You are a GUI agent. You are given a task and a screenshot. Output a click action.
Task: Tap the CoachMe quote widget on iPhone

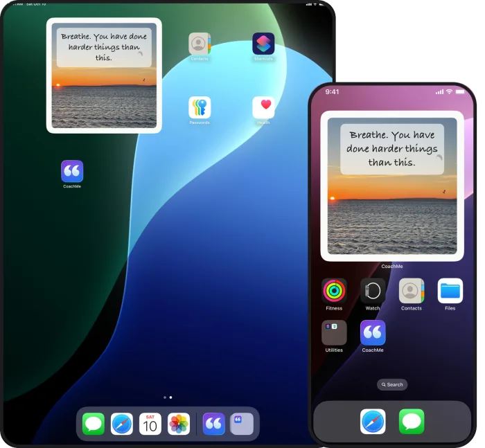(x=392, y=186)
